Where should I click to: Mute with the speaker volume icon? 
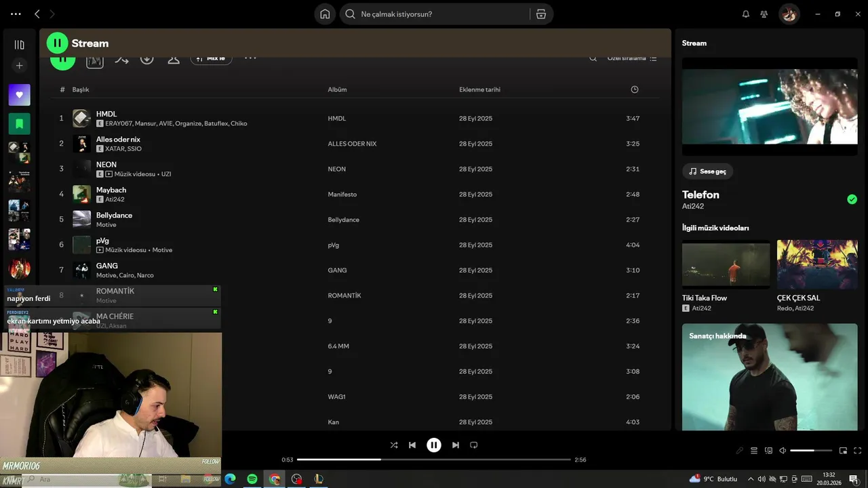(783, 451)
